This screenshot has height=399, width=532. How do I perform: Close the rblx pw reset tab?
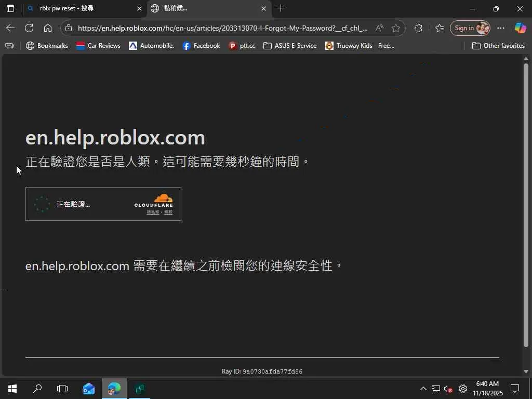click(x=139, y=9)
